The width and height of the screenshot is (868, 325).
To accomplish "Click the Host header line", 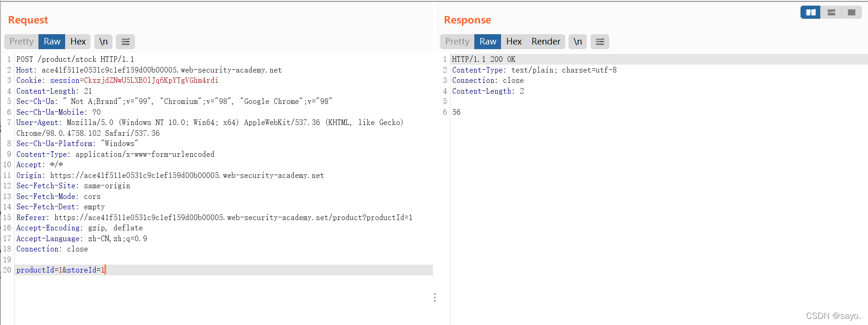I will pyautogui.click(x=149, y=70).
